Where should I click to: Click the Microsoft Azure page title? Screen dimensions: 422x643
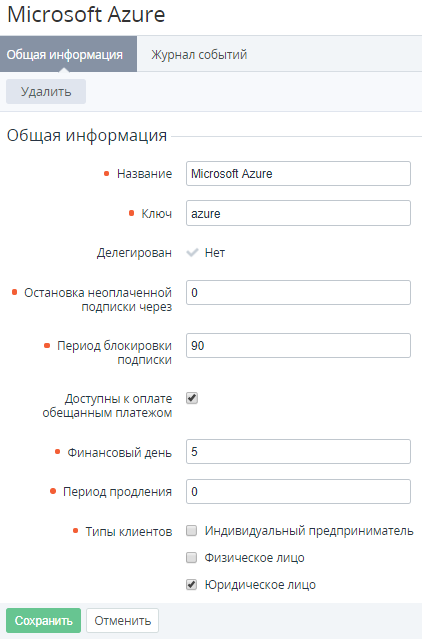click(86, 14)
